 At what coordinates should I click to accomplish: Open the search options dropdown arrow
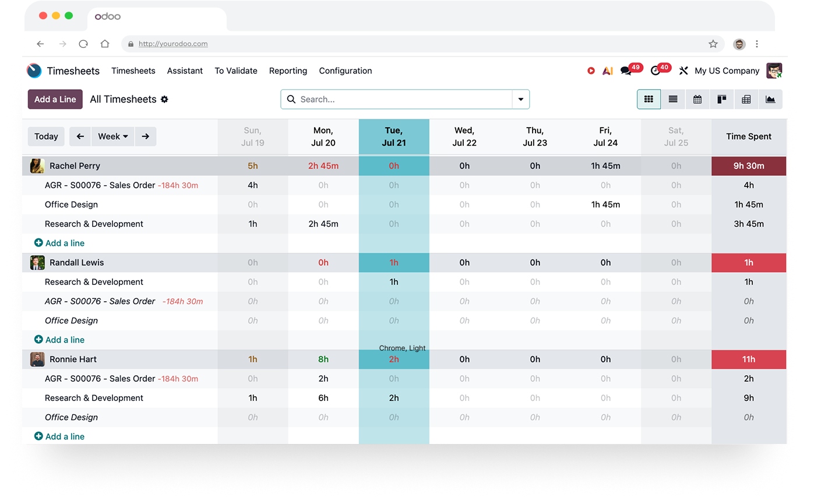521,99
